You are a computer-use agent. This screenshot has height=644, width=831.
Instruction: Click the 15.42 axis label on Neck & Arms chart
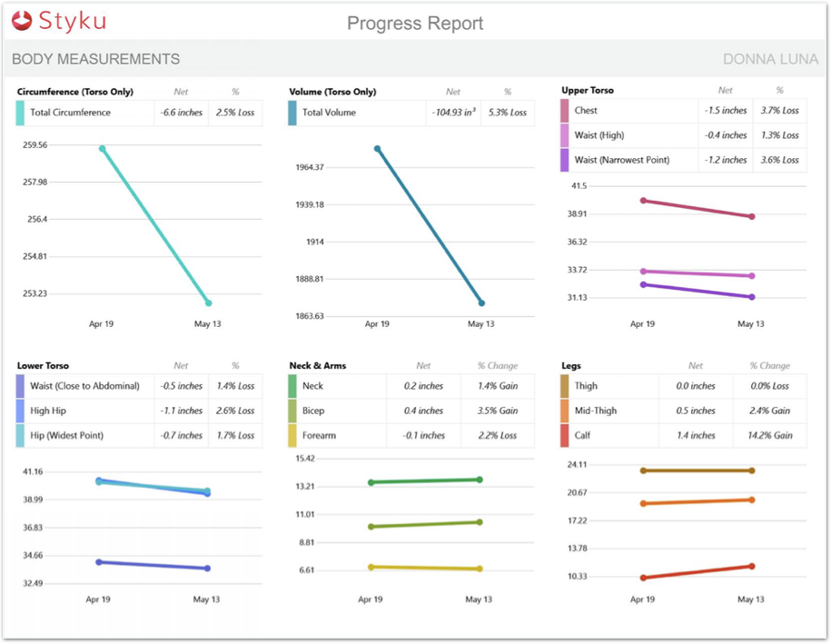click(x=305, y=459)
